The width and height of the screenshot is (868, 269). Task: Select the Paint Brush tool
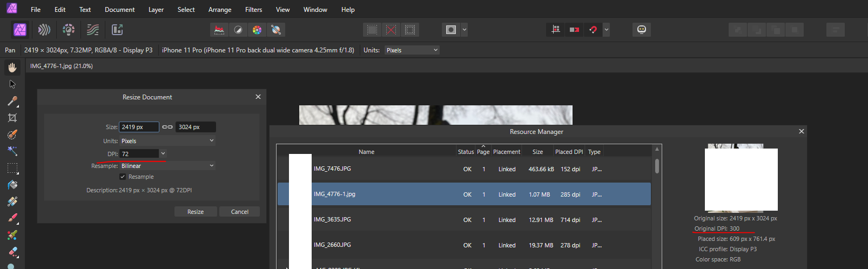[x=12, y=218]
